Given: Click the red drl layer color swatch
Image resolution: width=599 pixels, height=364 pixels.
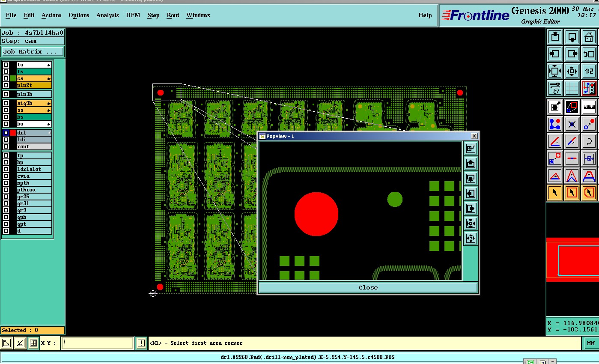Looking at the screenshot, I should tap(13, 133).
